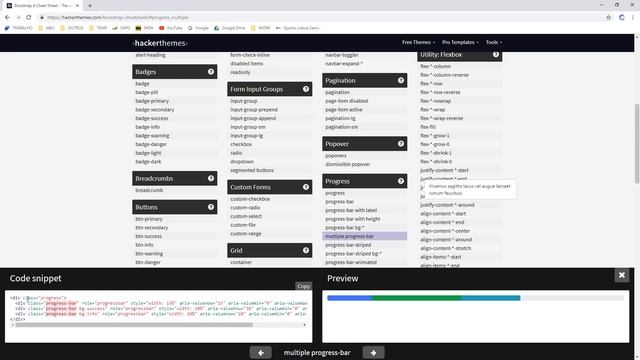Open the Pro Templates dropdown

pos(460,42)
